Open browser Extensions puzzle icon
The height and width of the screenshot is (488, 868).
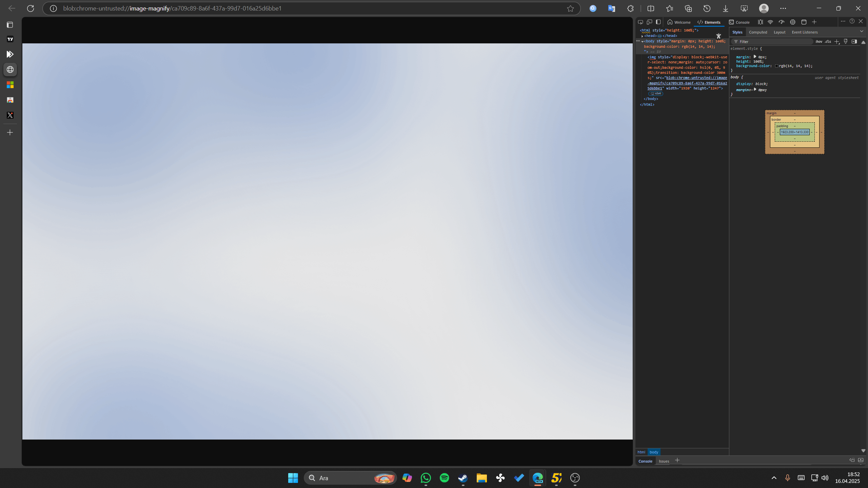pos(630,8)
